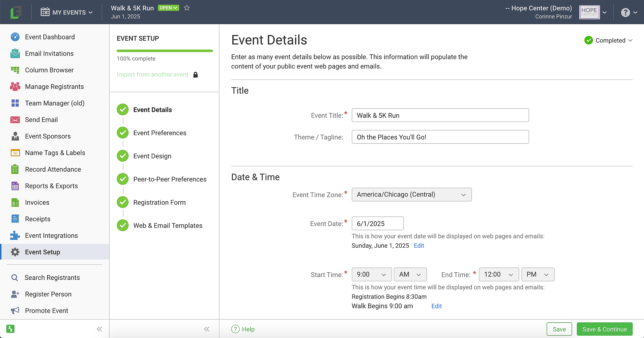Click into the Theme / Tagline field
This screenshot has width=644, height=338.
coord(440,137)
